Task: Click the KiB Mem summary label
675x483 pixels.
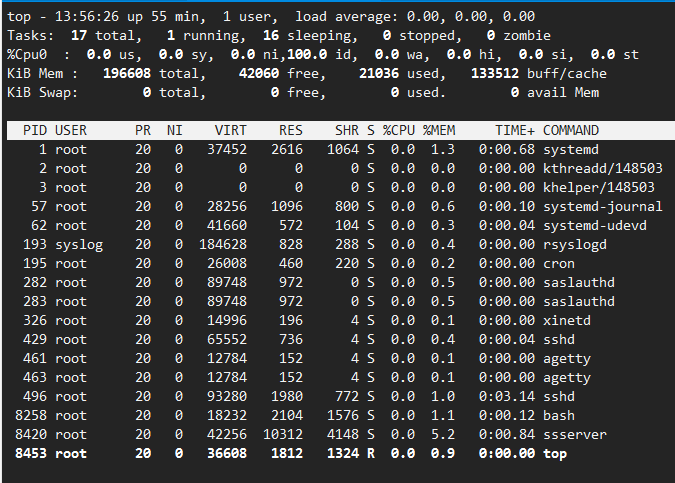Action: tap(39, 73)
